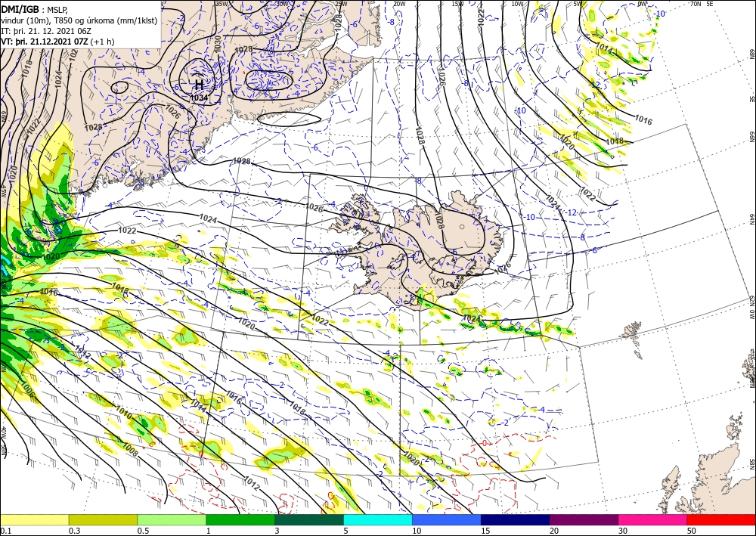Image resolution: width=756 pixels, height=536 pixels.
Task: Click the '30W' longitude label at top
Action: pos(282,4)
